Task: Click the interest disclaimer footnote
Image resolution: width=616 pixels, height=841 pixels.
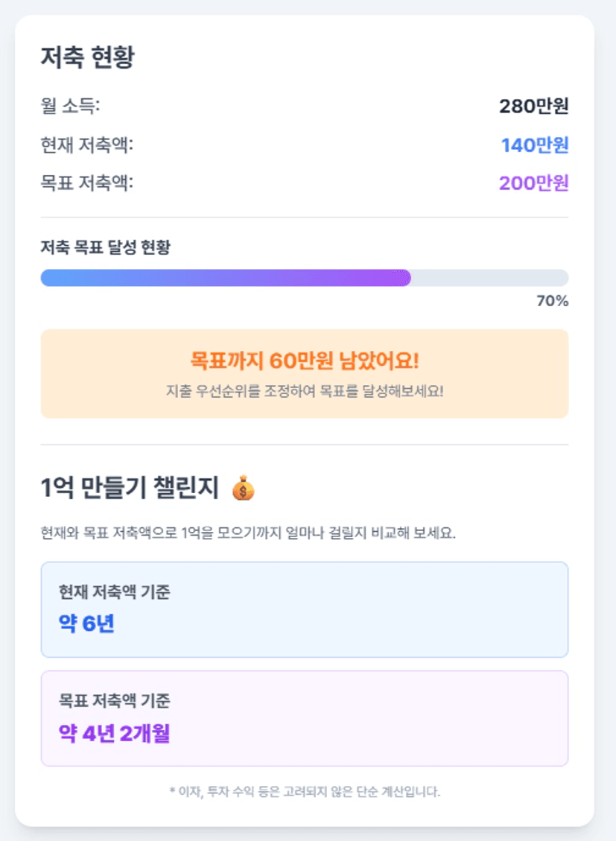Action: pos(305,792)
